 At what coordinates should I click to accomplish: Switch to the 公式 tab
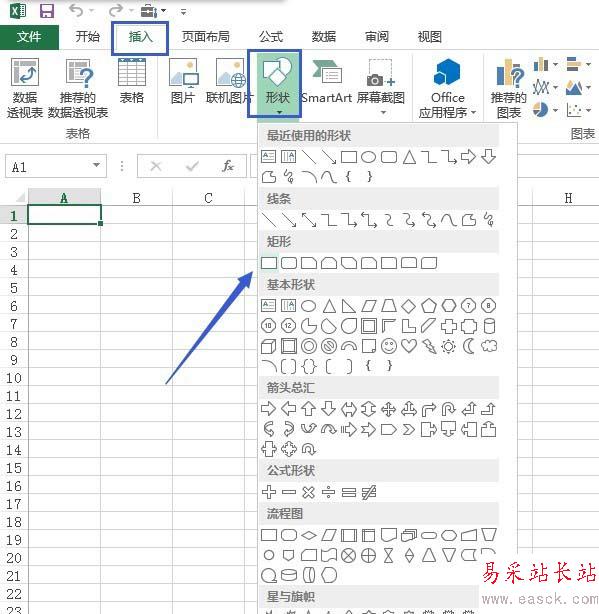coord(271,37)
